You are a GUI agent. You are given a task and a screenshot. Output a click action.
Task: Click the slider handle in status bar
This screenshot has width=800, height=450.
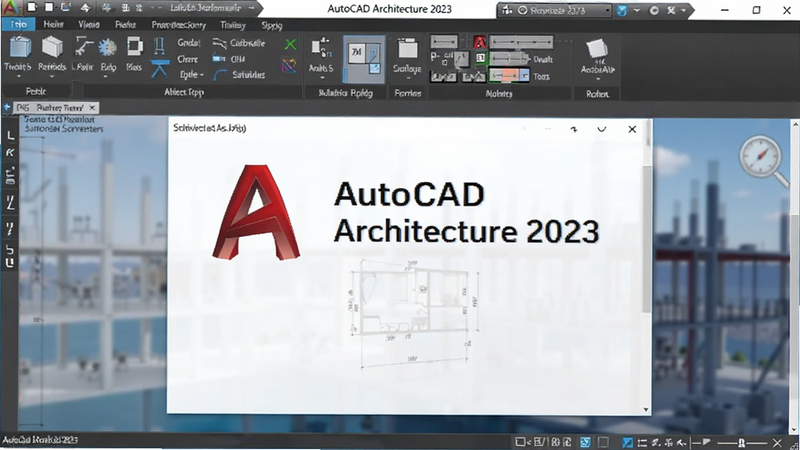point(741,442)
